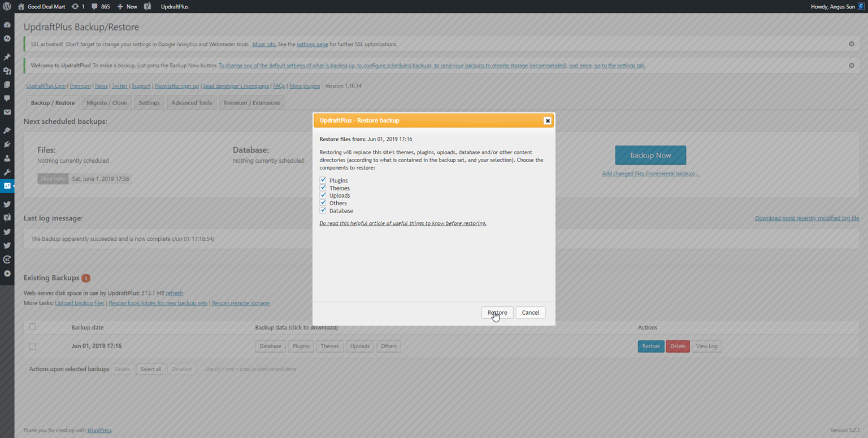The image size is (868, 438).
Task: Uncheck the Themes component checkbox
Action: coord(323,188)
